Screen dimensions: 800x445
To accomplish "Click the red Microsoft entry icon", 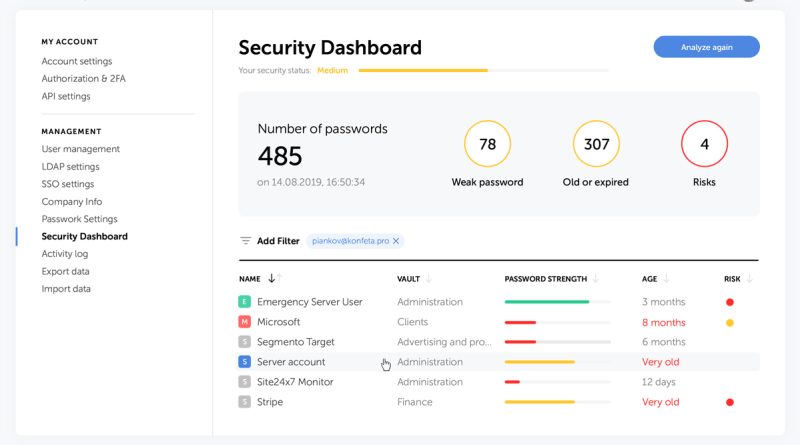I will tap(244, 322).
